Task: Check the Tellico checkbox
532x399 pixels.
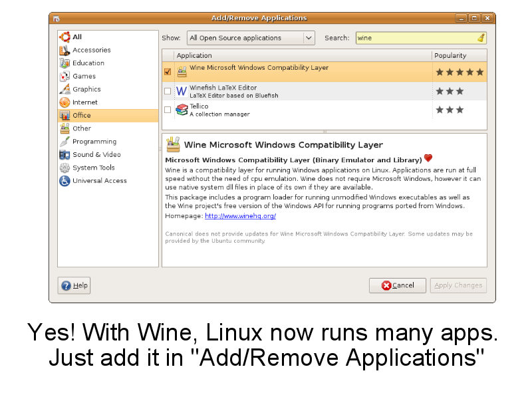Action: (168, 110)
